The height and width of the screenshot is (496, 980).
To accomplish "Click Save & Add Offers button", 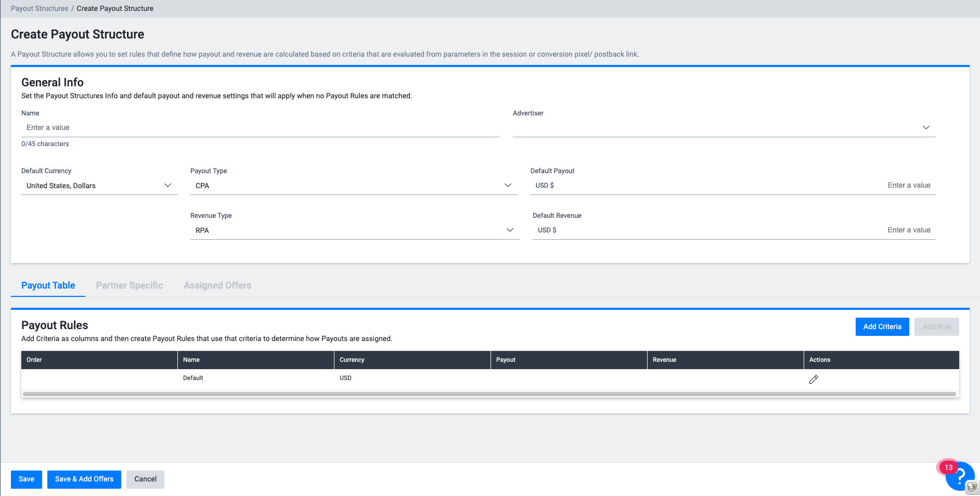I will (x=84, y=479).
